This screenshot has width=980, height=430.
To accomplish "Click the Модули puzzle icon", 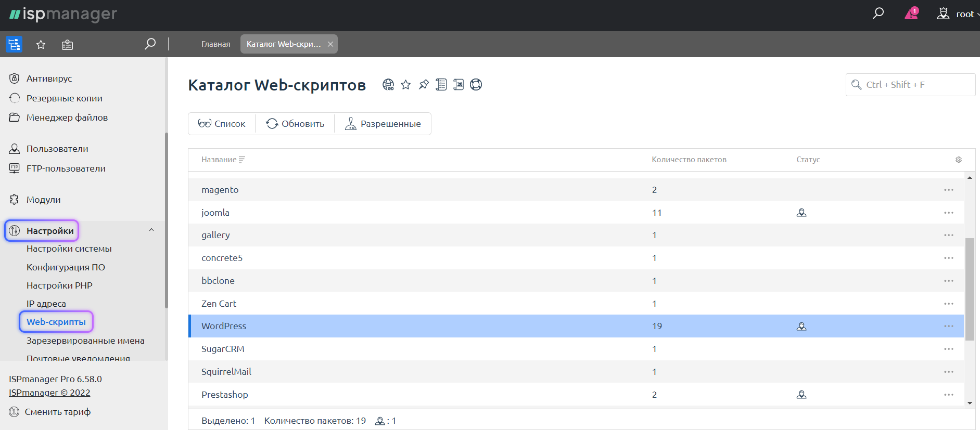I will tap(15, 200).
